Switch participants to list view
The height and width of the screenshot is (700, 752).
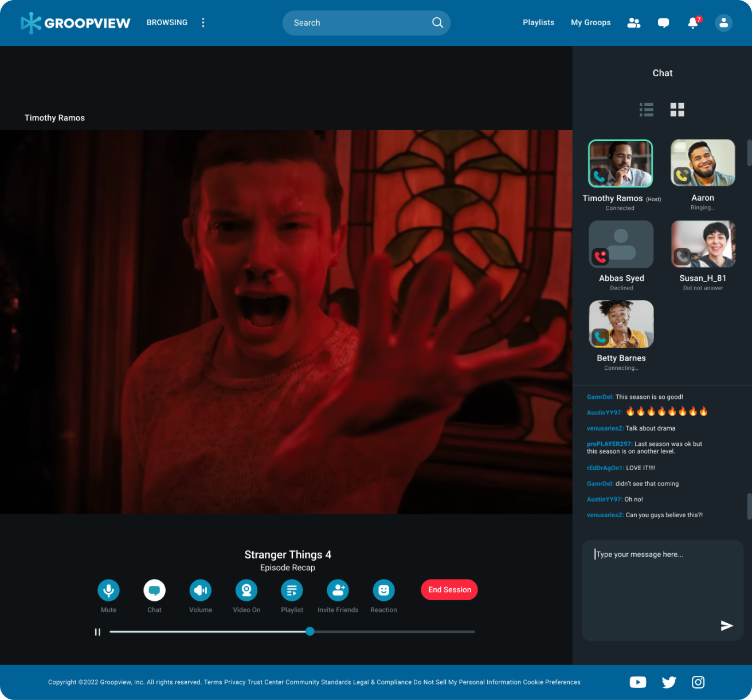(x=647, y=110)
